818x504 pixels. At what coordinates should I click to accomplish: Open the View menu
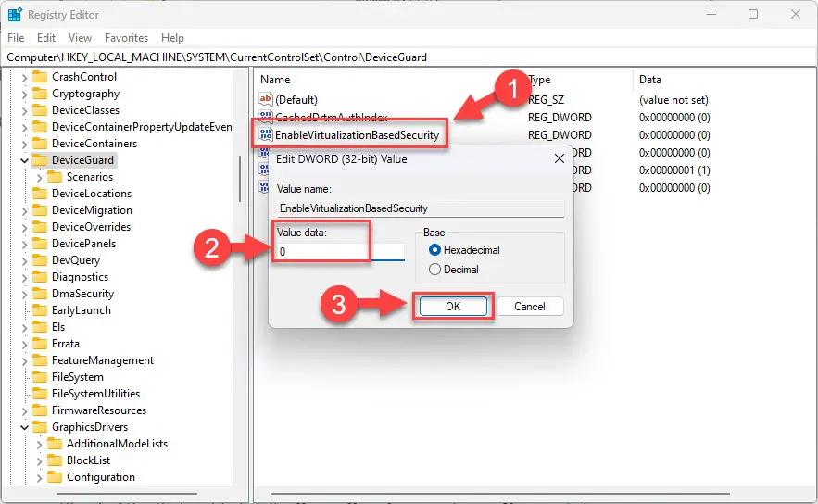coord(80,38)
